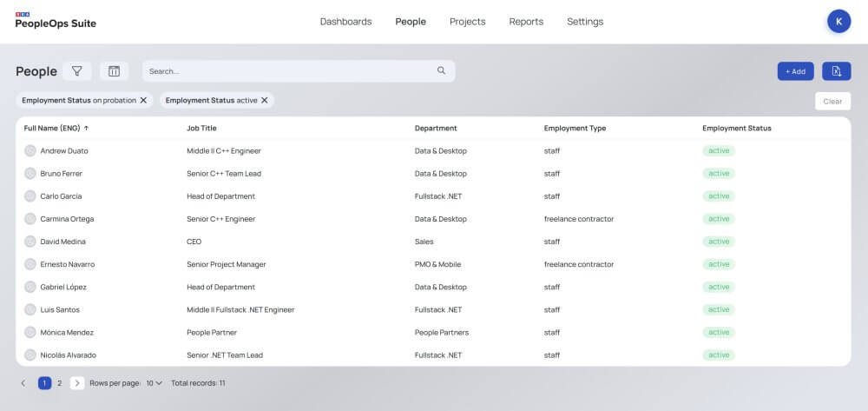The height and width of the screenshot is (411, 868).
Task: Click the Add button
Action: pos(795,71)
